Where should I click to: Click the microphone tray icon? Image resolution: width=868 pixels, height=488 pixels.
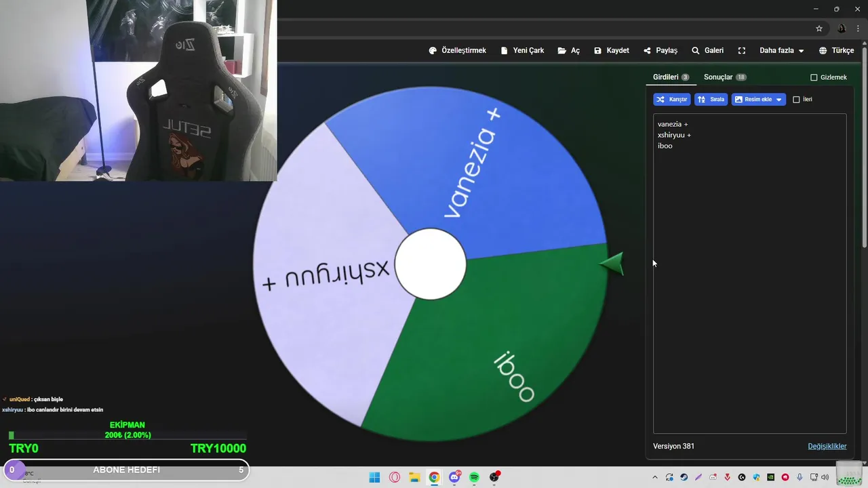(800, 477)
